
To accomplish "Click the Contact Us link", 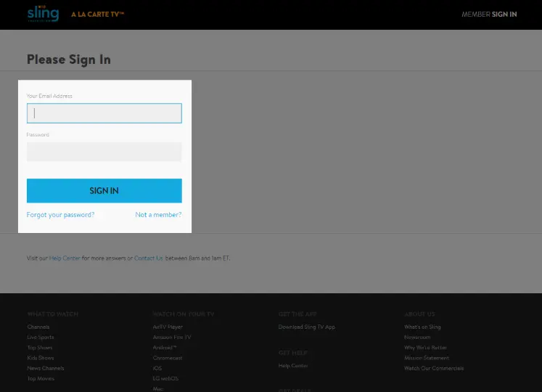I will tap(148, 258).
